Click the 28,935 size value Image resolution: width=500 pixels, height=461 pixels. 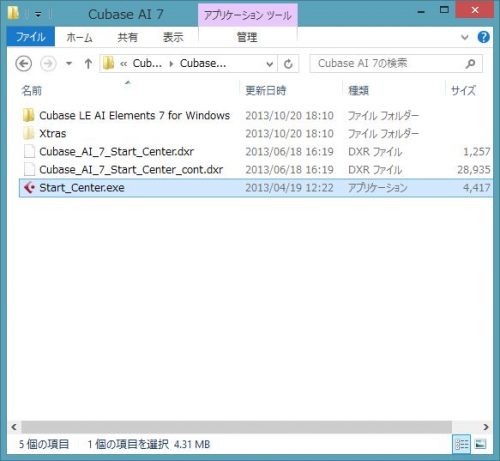(474, 170)
